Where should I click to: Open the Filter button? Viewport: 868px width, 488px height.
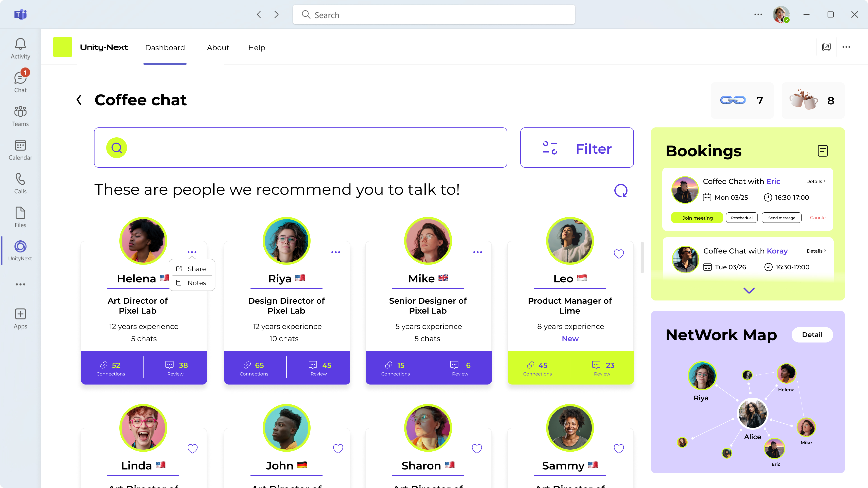(x=577, y=148)
